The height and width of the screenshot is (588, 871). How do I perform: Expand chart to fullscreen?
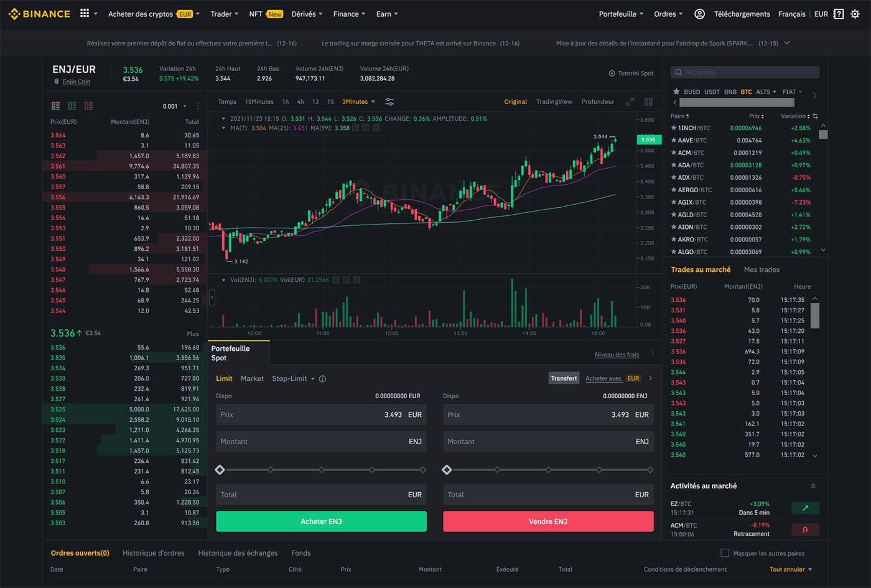point(630,101)
